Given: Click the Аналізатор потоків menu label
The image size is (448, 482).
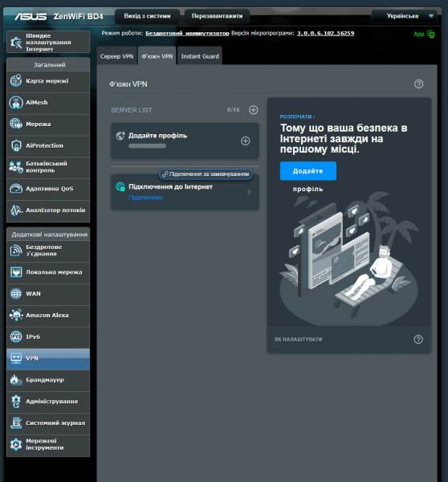Looking at the screenshot, I should [x=55, y=210].
